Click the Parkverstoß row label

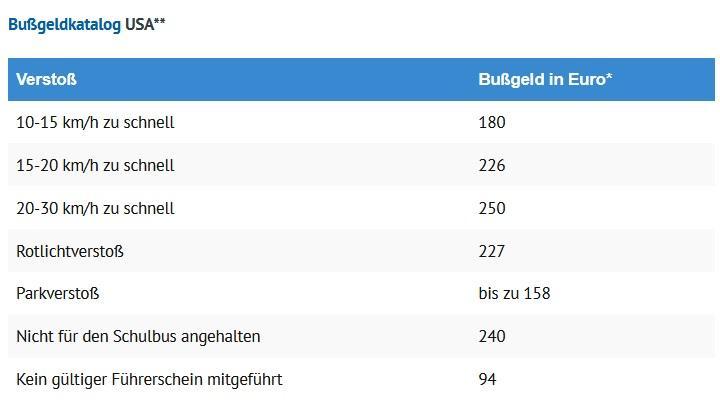pyautogui.click(x=58, y=294)
